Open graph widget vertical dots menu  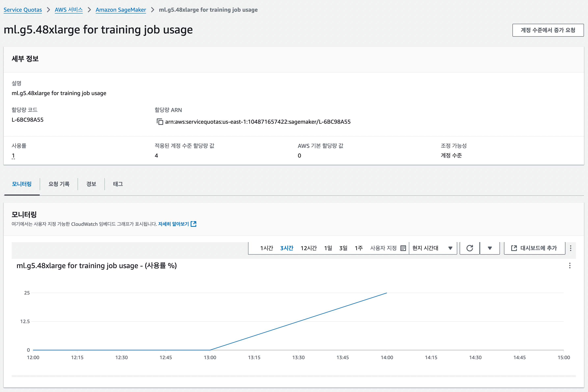coord(570,265)
